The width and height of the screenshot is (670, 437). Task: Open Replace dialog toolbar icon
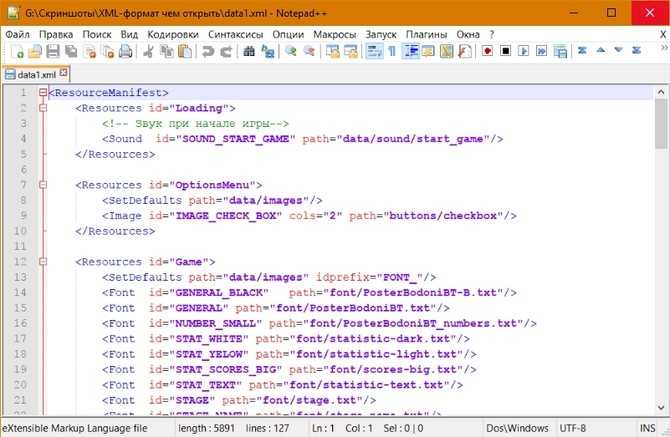(x=267, y=52)
